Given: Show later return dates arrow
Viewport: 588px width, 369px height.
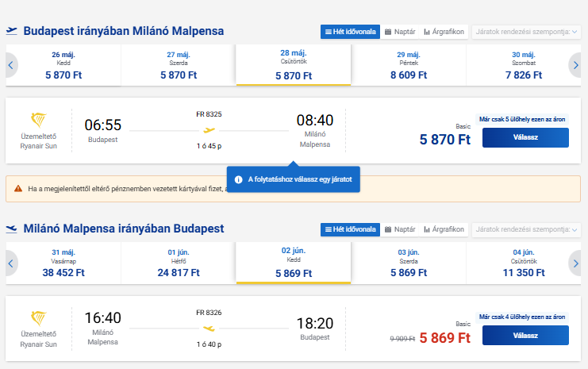Looking at the screenshot, I should [576, 263].
